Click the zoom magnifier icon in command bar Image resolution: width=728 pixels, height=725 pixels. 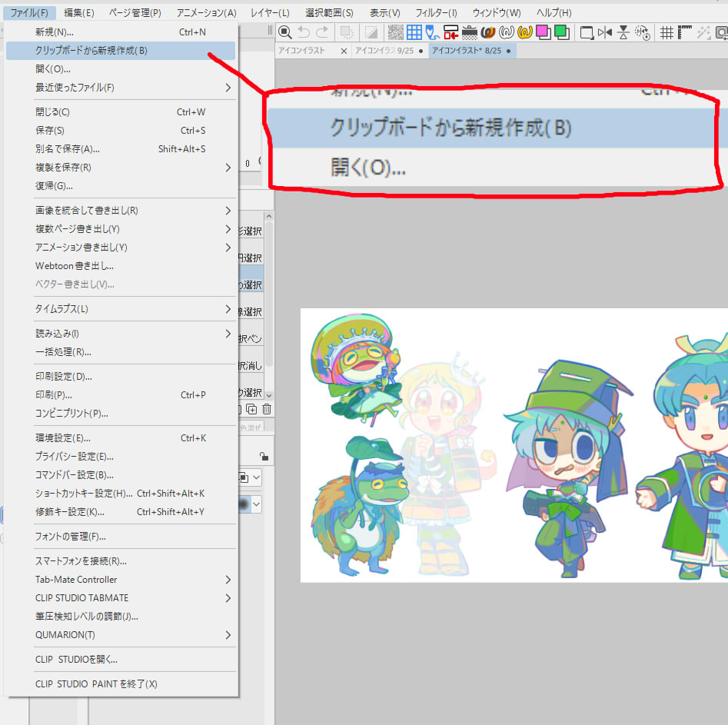[x=284, y=32]
